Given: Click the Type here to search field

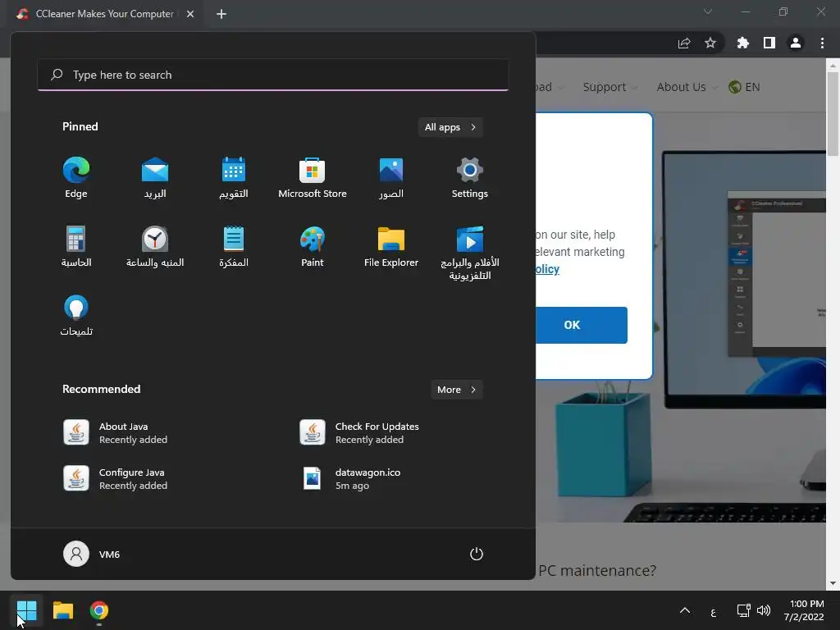Looking at the screenshot, I should pos(272,75).
